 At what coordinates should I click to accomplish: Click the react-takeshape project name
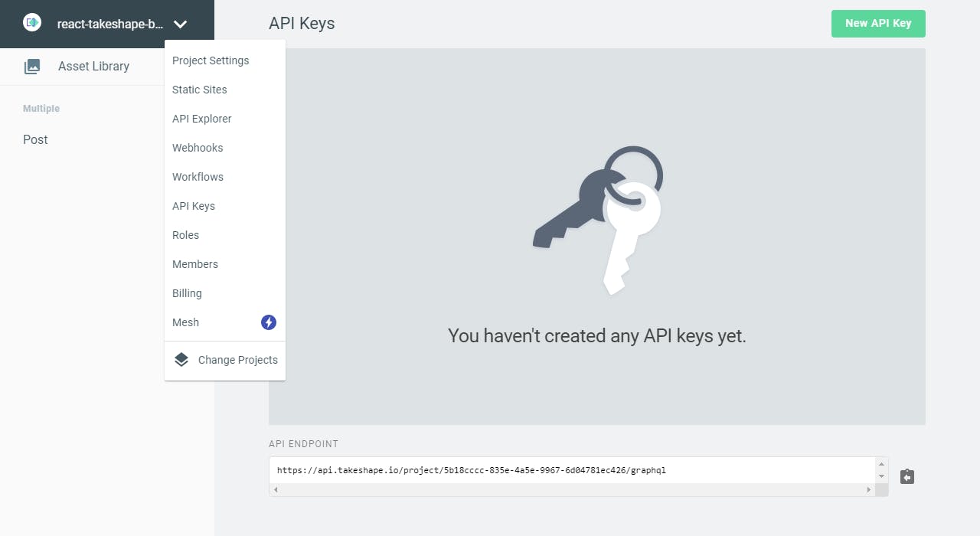tap(110, 24)
